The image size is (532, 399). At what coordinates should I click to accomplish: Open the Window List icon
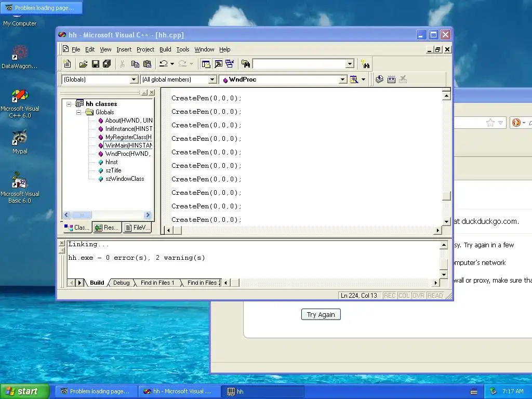tap(230, 64)
